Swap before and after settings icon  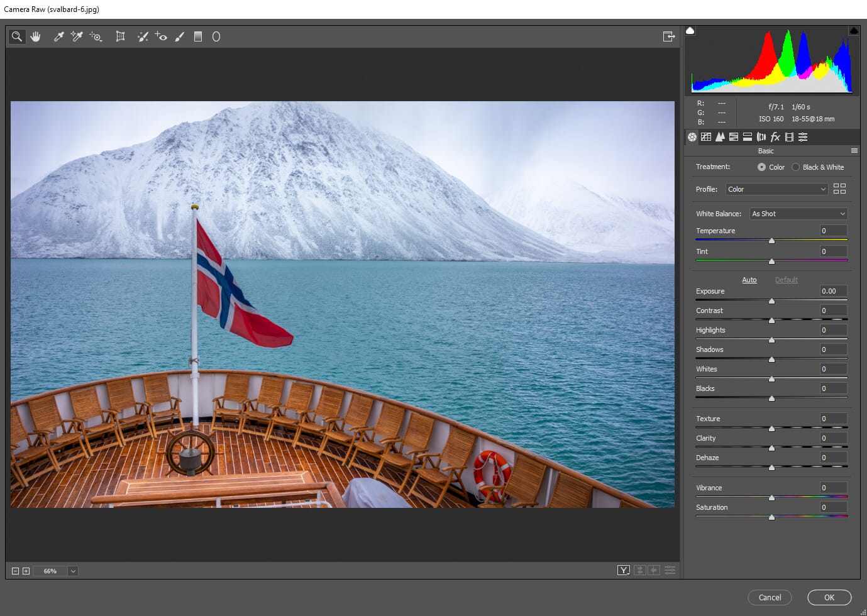point(640,570)
